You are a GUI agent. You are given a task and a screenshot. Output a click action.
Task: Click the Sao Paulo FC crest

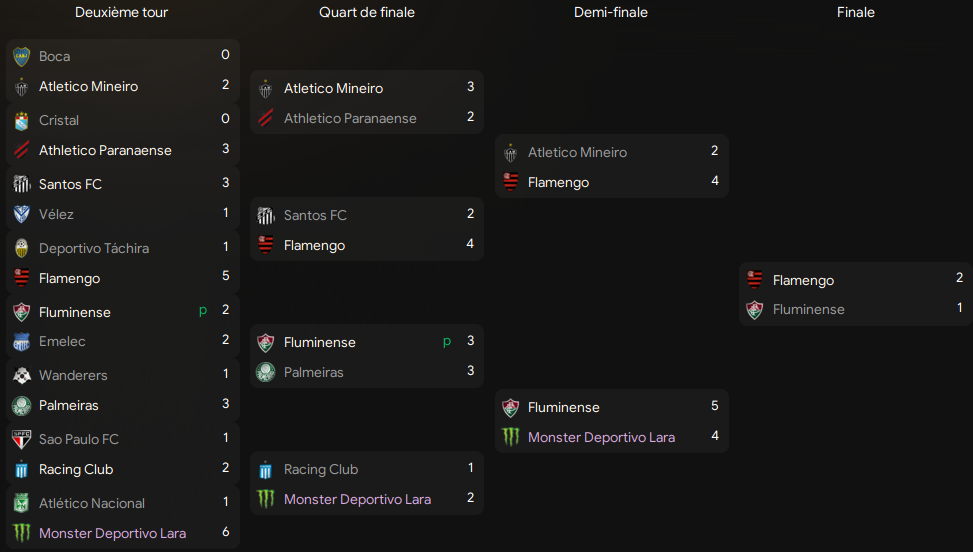pyautogui.click(x=22, y=439)
